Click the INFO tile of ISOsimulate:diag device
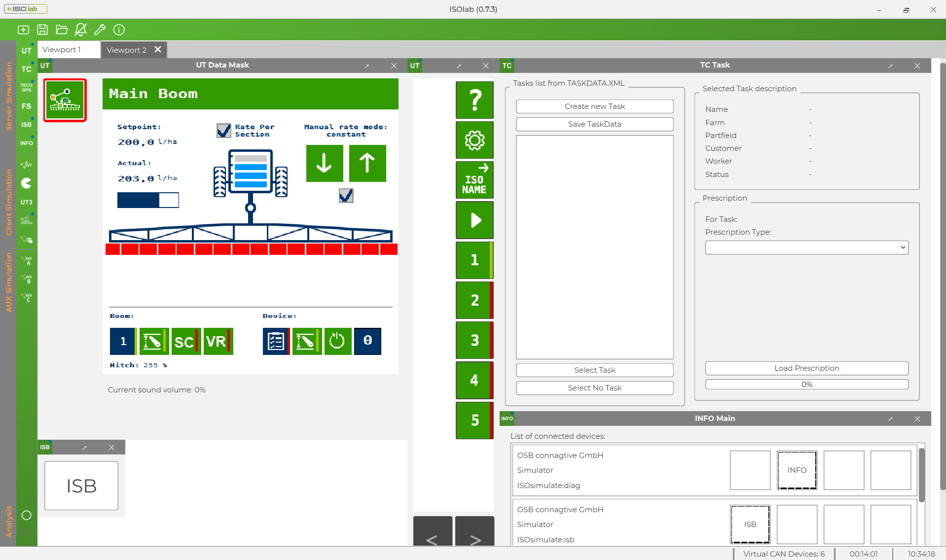 click(797, 470)
